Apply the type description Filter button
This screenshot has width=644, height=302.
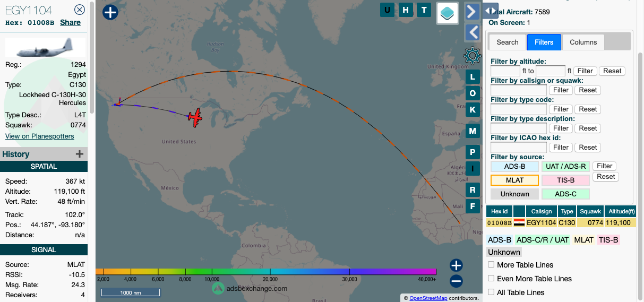click(561, 128)
